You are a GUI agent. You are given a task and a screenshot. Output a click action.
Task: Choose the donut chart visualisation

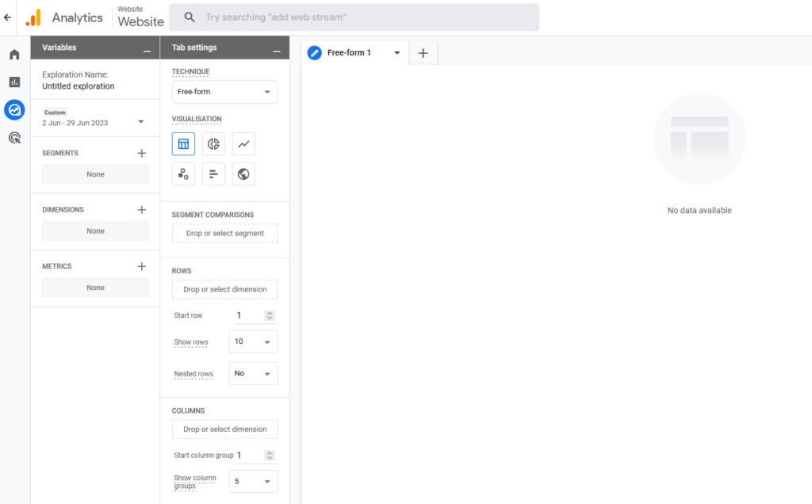[x=213, y=144]
